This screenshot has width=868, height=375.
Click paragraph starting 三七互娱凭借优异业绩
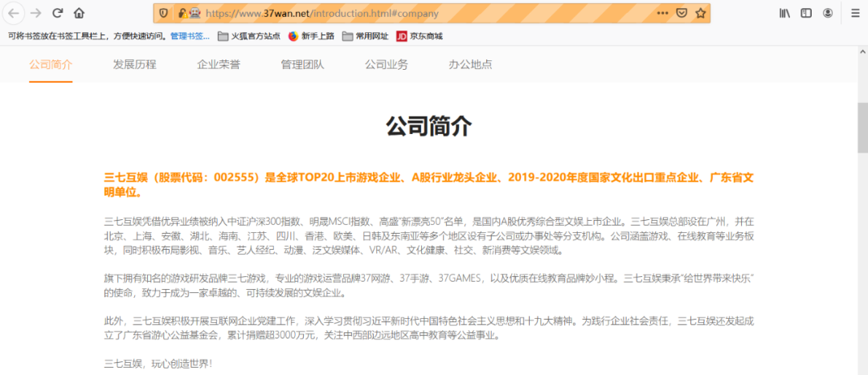[x=429, y=236]
